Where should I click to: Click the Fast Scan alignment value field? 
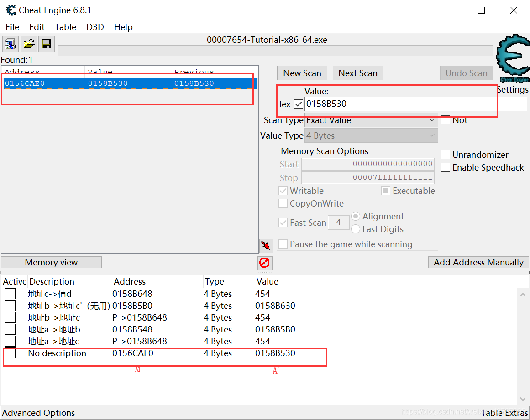coord(338,223)
